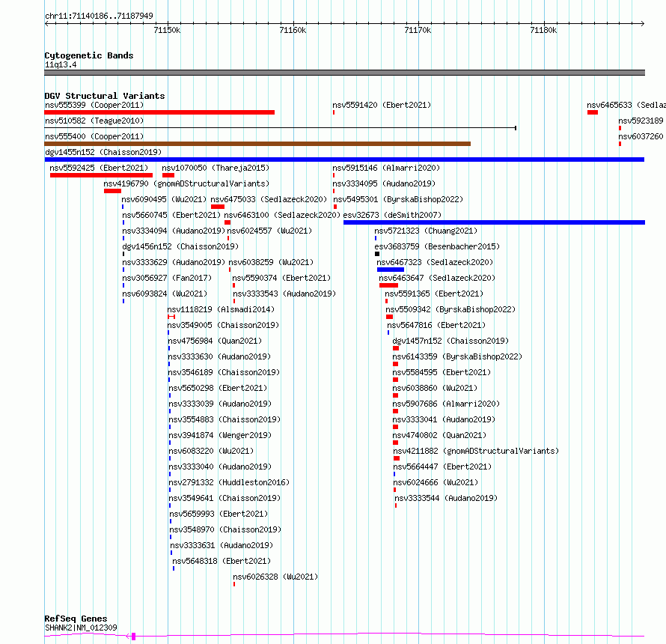Open dgv1455n152 (Chaisson2019) variant label

click(x=103, y=152)
